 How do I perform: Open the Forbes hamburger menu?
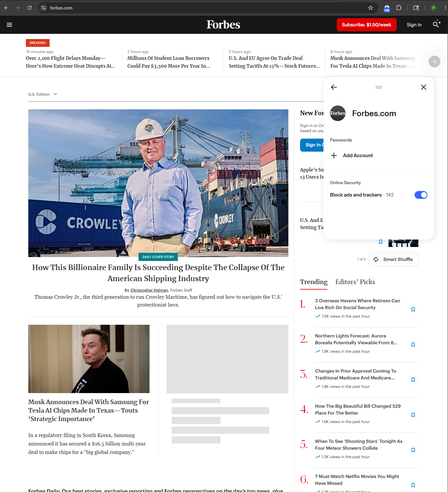click(9, 25)
